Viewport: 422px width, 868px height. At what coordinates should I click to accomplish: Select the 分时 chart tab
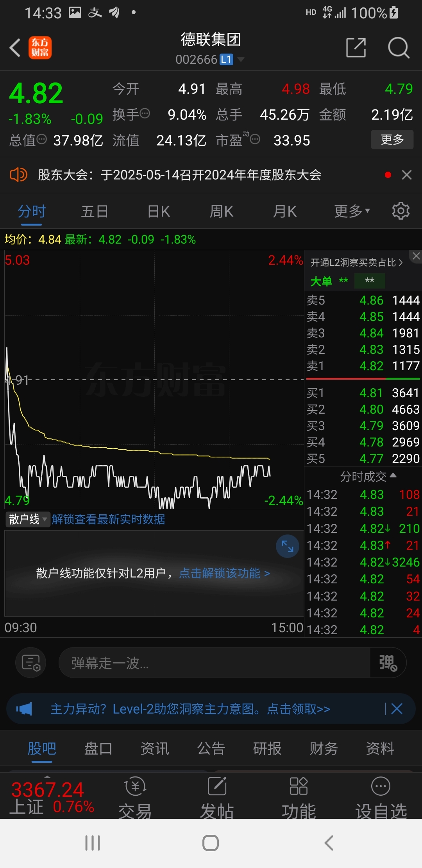pos(32,212)
